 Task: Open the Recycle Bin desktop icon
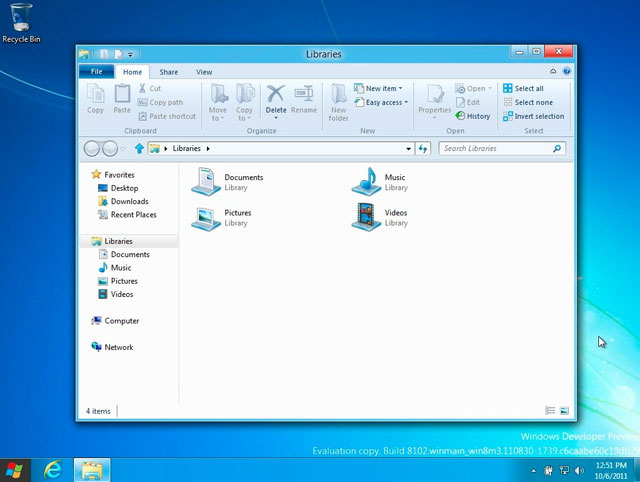tap(21, 23)
